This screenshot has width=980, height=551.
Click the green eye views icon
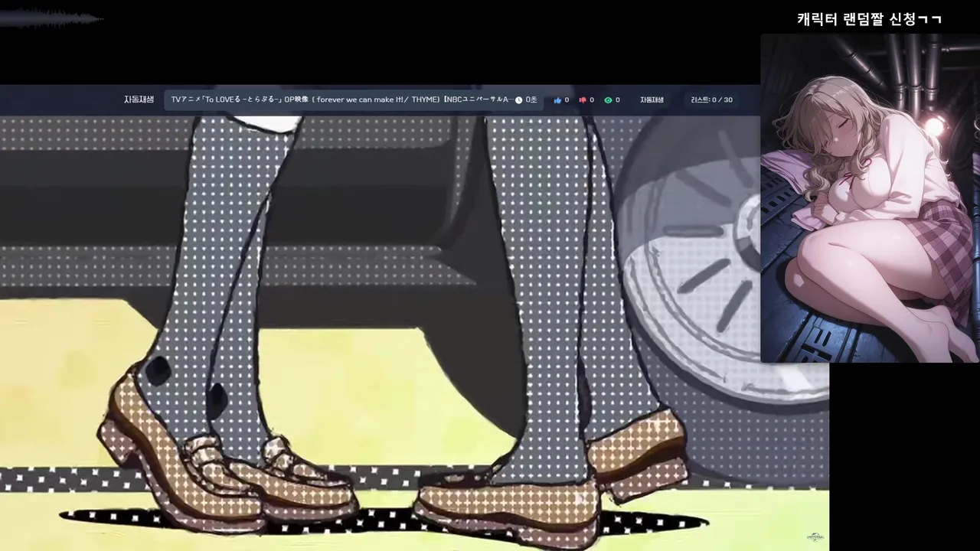point(608,100)
